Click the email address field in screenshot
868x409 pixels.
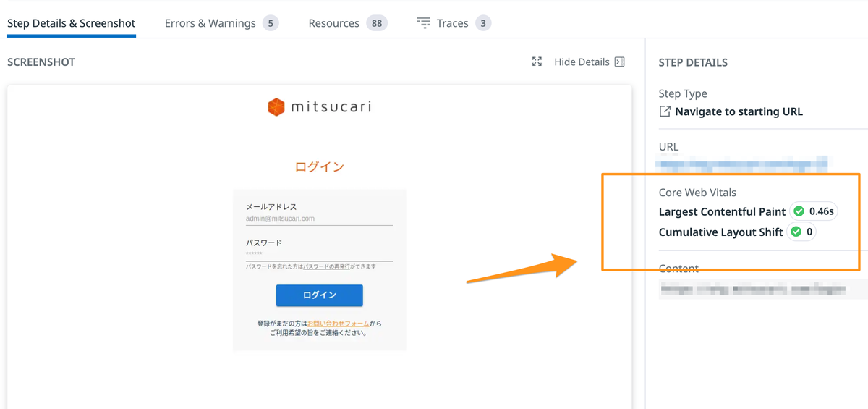pos(319,218)
